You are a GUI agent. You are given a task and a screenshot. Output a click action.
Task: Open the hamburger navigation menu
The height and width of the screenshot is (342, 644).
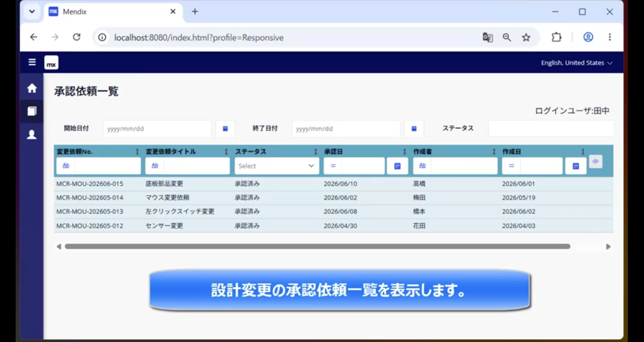tap(32, 63)
